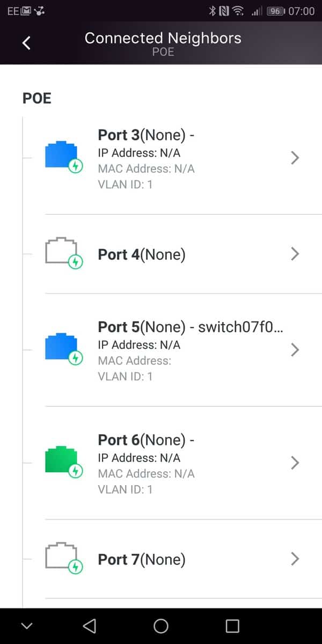Expand Port 4 details chevron
This screenshot has height=644, width=322.
[x=294, y=254]
